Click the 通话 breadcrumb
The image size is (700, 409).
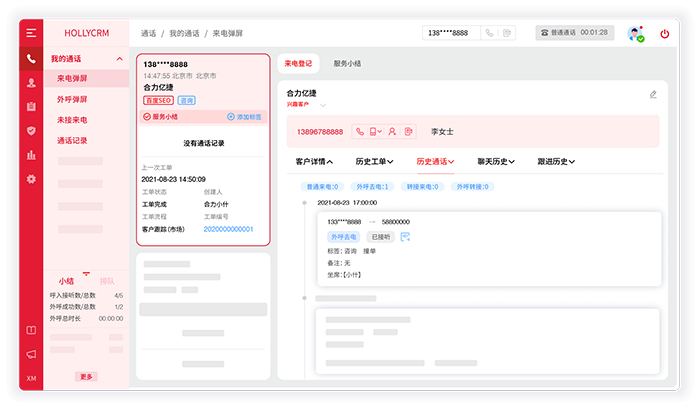(148, 33)
